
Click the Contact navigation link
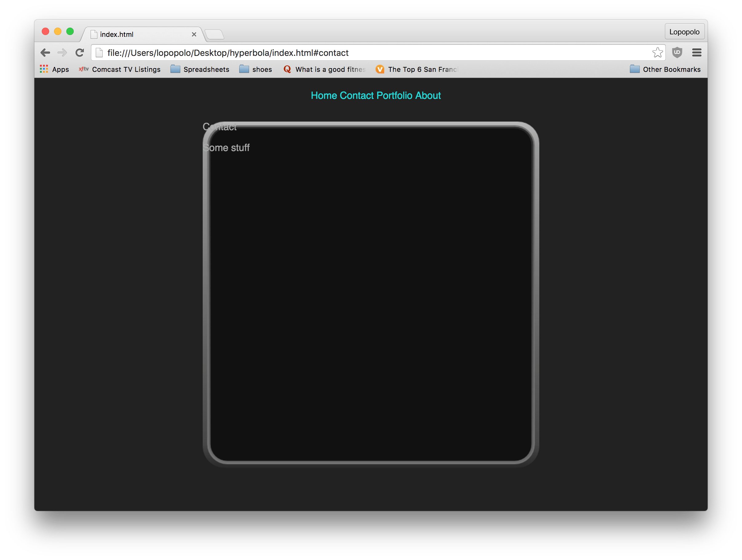pyautogui.click(x=357, y=95)
